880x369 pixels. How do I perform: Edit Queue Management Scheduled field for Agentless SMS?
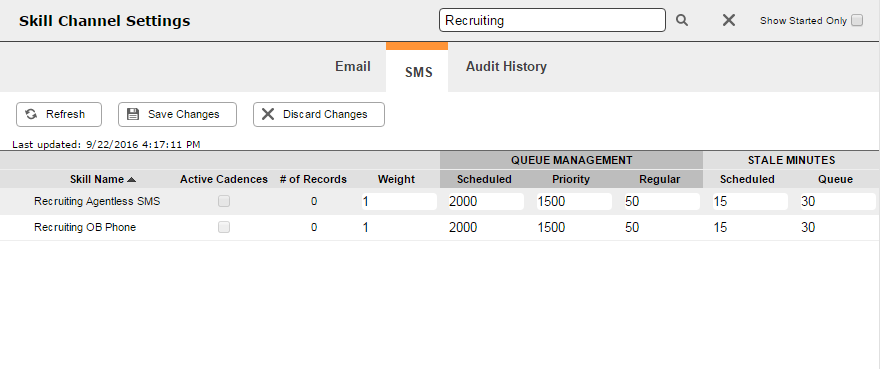(x=486, y=202)
